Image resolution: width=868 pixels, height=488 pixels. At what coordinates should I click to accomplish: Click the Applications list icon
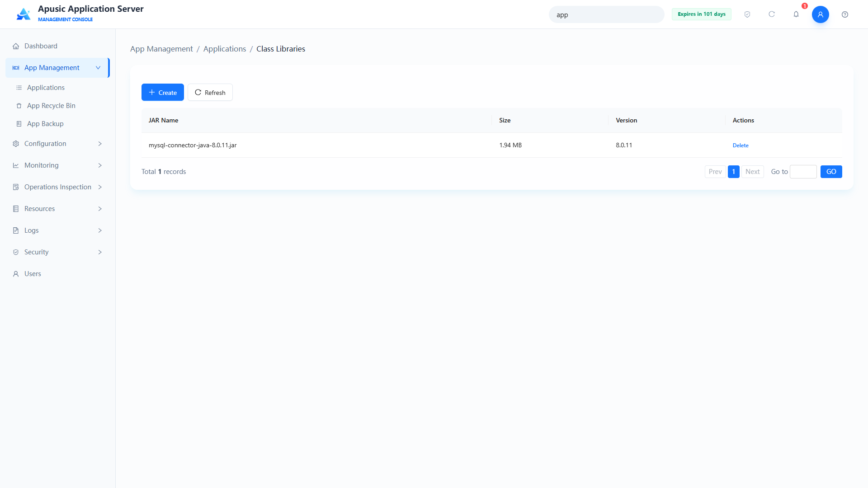[19, 88]
